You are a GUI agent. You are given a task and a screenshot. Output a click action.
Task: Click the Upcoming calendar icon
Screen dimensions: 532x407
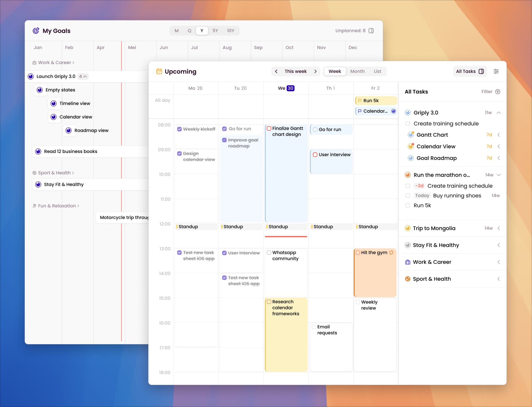tap(159, 71)
